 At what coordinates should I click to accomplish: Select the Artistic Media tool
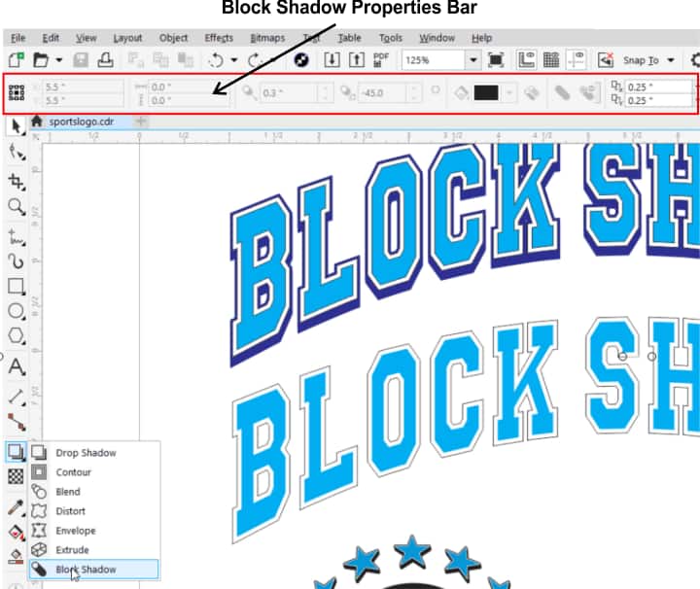coord(17,261)
